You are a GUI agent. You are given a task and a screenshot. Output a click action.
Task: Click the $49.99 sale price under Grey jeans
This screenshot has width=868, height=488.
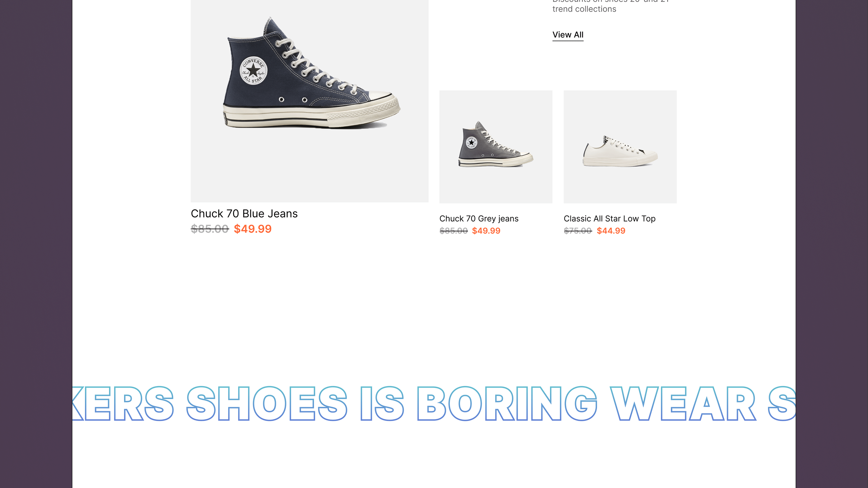(486, 231)
